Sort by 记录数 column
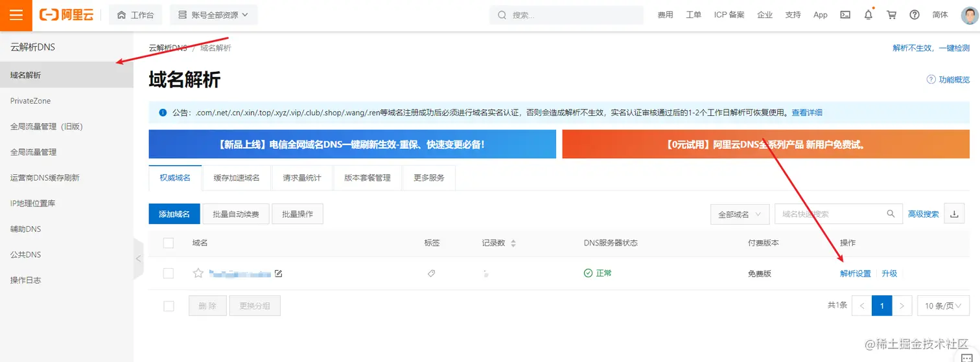The image size is (980, 362). click(x=513, y=243)
